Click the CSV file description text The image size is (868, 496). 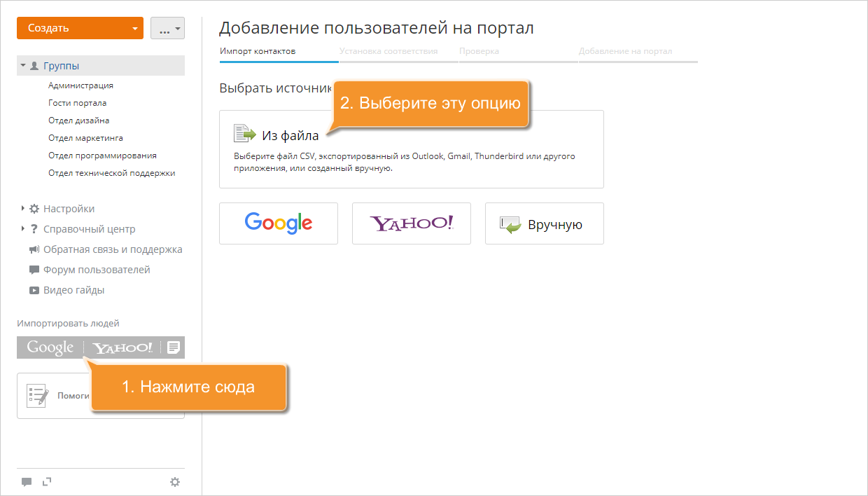pyautogui.click(x=405, y=163)
